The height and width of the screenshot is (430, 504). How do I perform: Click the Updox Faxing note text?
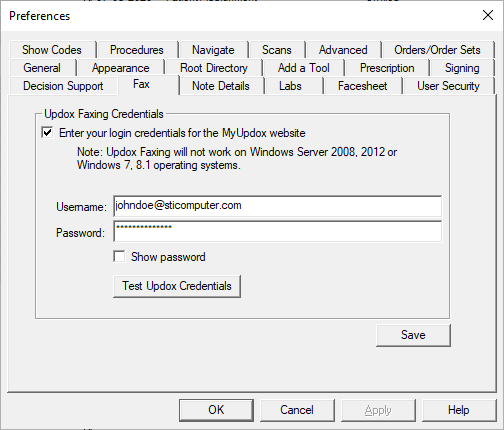point(237,158)
